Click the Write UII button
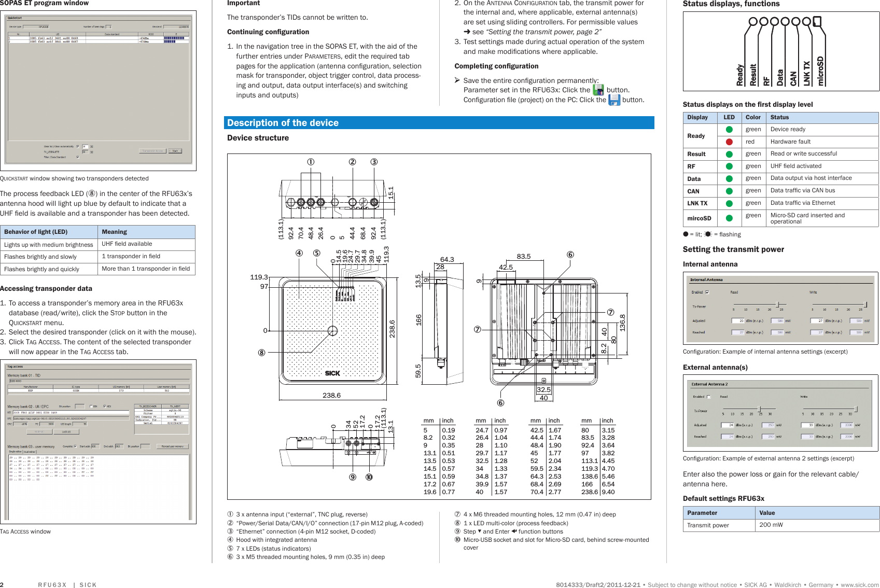The height and width of the screenshot is (588, 880). click(x=39, y=431)
